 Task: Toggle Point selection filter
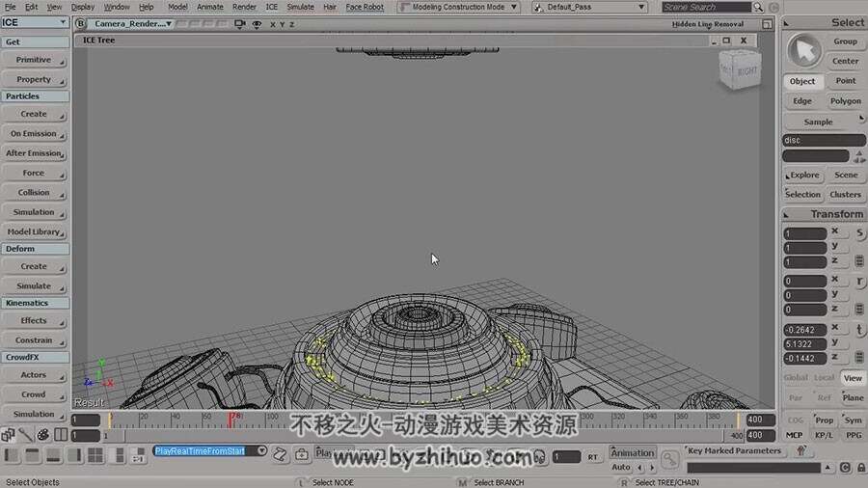845,81
